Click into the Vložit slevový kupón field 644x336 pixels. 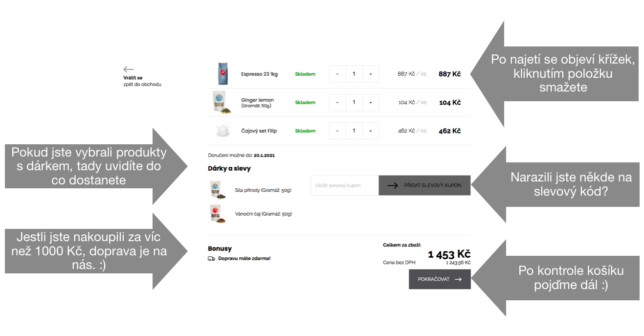tap(345, 185)
